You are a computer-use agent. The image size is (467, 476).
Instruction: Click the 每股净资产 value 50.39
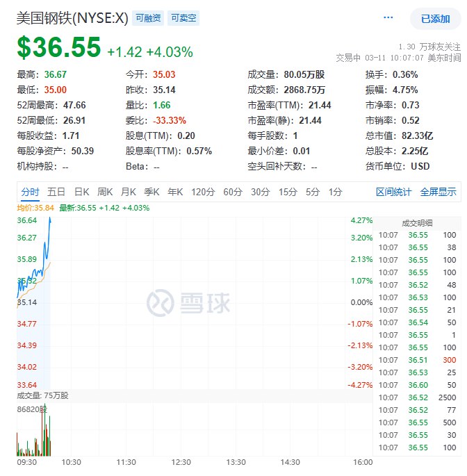click(x=83, y=151)
